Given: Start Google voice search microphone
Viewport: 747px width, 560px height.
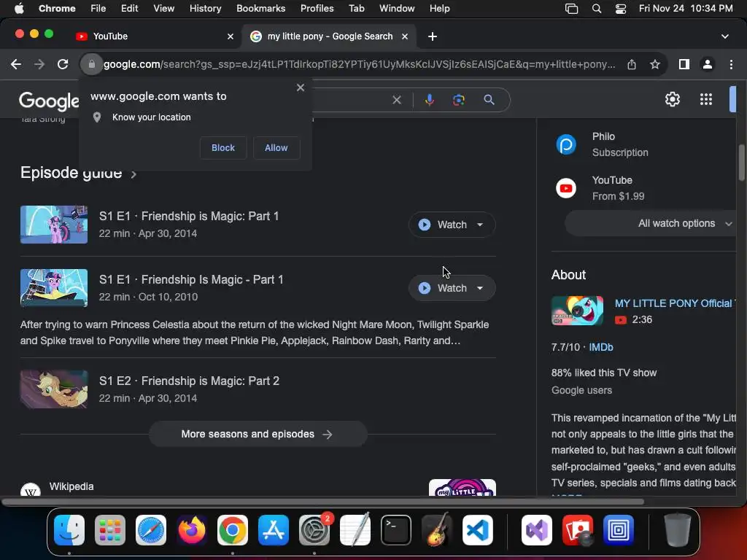Looking at the screenshot, I should (429, 100).
